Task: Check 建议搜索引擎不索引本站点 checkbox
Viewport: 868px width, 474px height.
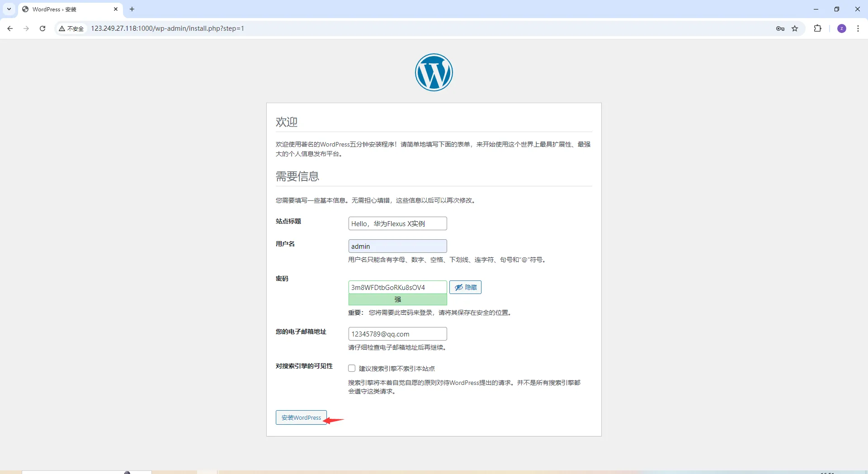Action: [x=352, y=368]
